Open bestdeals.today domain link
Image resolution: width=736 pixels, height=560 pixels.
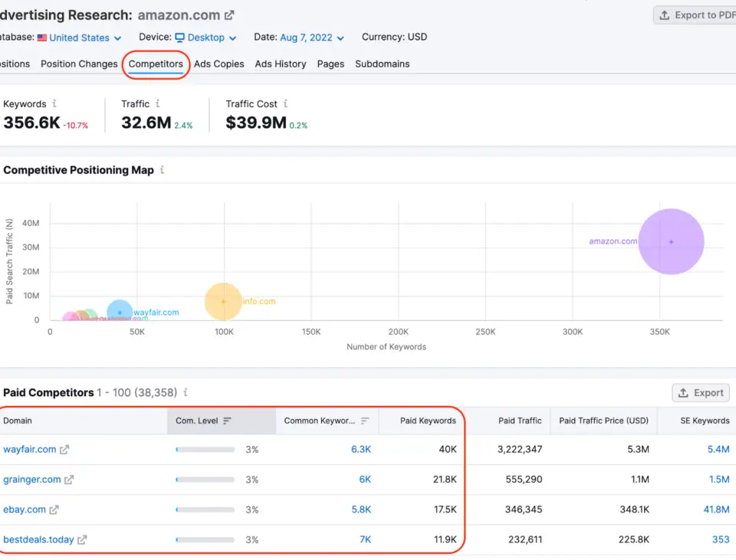(38, 539)
